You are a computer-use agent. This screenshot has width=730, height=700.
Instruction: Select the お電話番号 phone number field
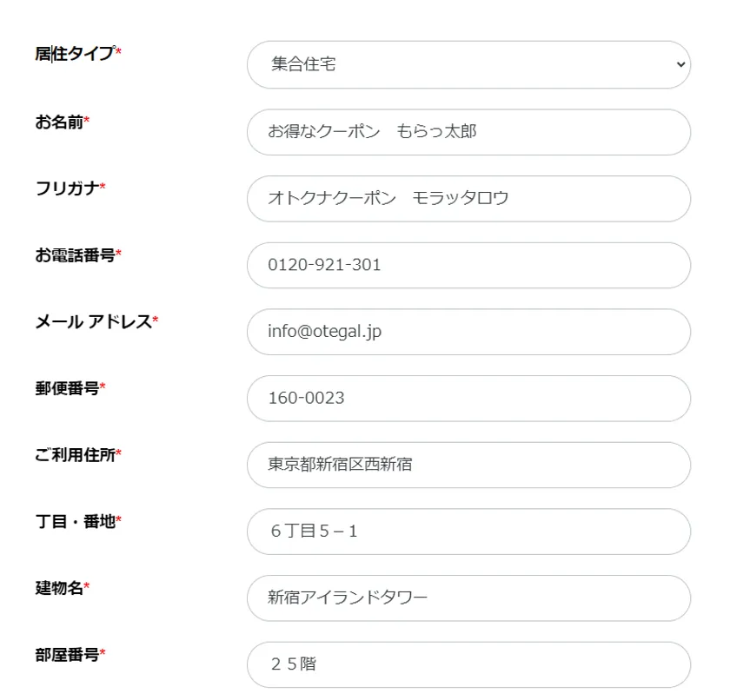click(468, 265)
